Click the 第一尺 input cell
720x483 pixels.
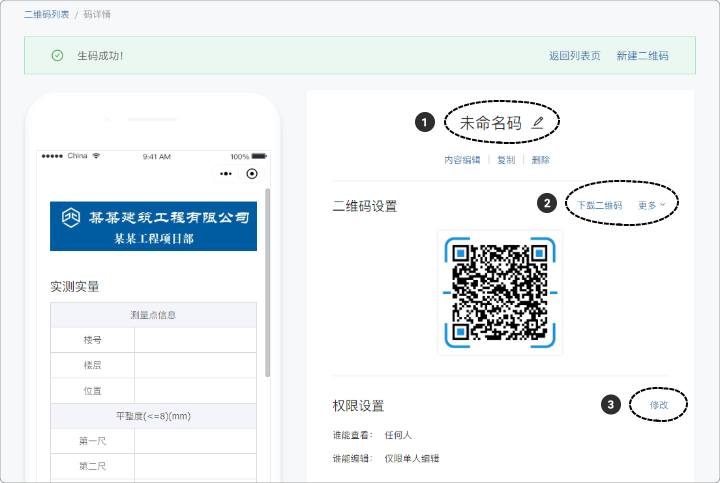pos(195,441)
